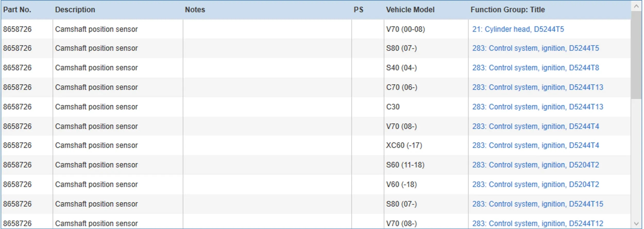This screenshot has width=644, height=229.
Task: Click the Notes column header
Action: pyautogui.click(x=195, y=10)
